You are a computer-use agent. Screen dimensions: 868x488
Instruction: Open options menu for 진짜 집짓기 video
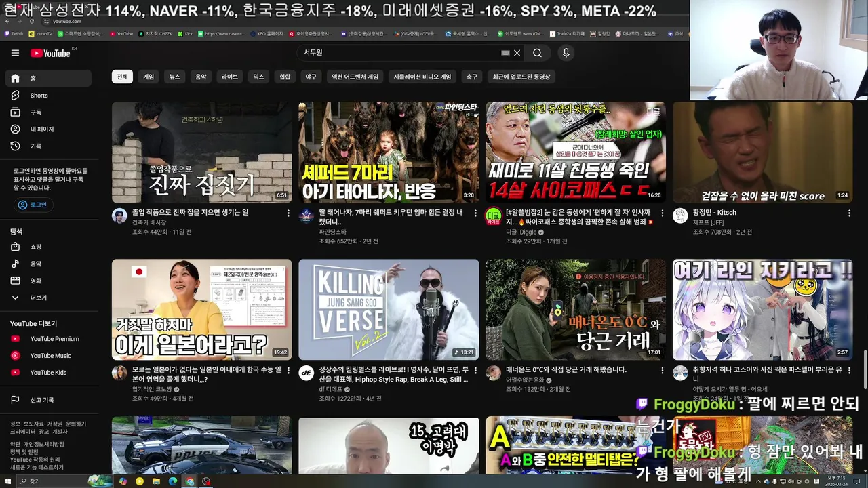pos(288,213)
